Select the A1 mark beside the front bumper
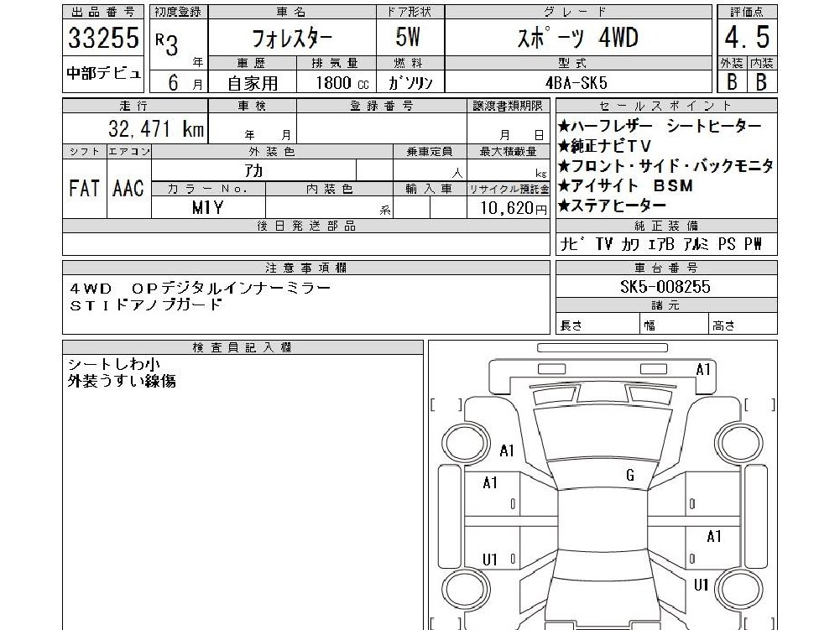Viewport: 840px width, 630px height. point(703,370)
